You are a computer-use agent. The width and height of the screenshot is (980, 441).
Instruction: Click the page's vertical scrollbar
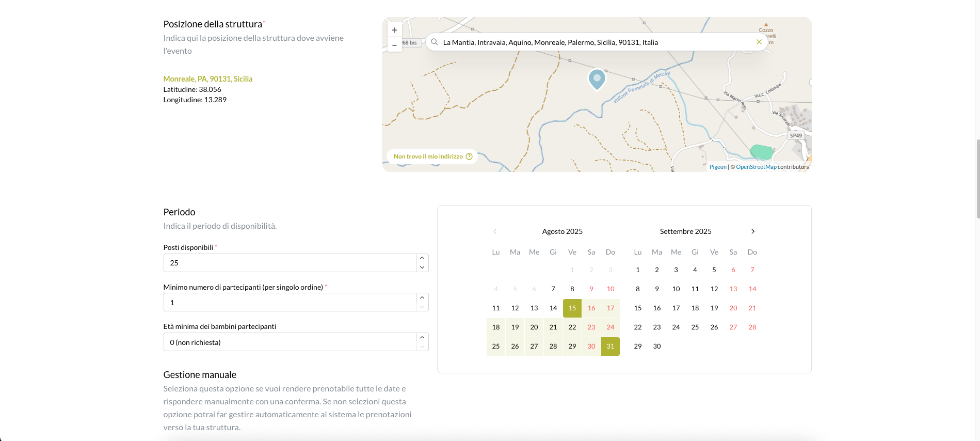coord(977,178)
